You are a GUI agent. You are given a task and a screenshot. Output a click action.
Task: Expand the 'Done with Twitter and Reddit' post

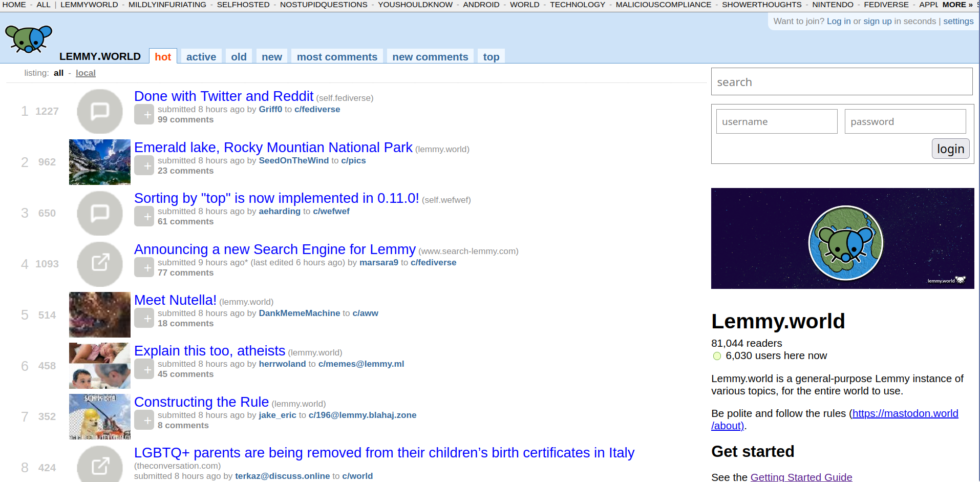click(144, 115)
